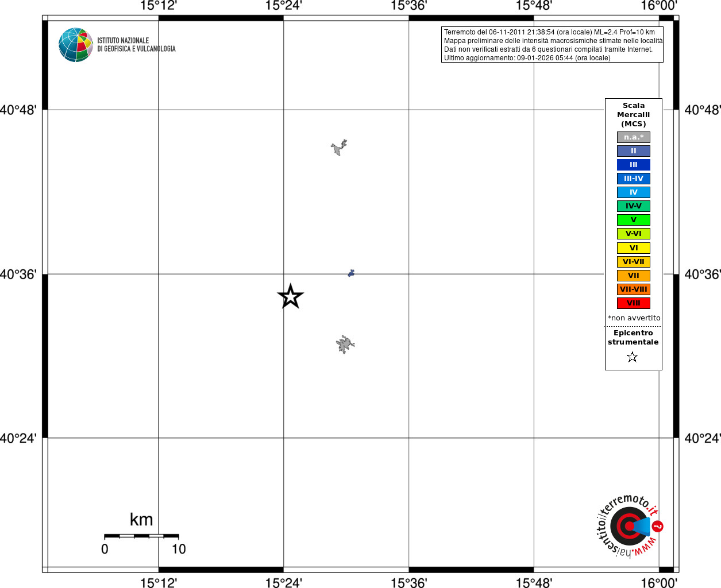
Task: Click the top 15°36' longitude label
Action: [x=409, y=6]
